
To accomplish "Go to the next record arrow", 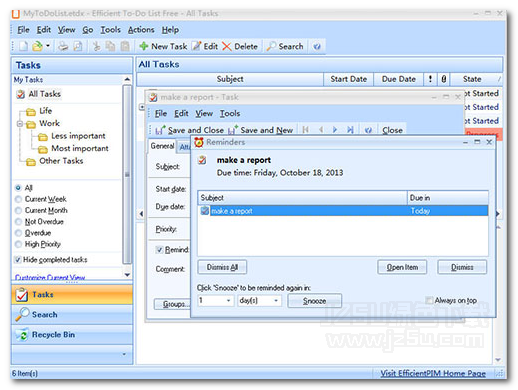I will tap(335, 130).
